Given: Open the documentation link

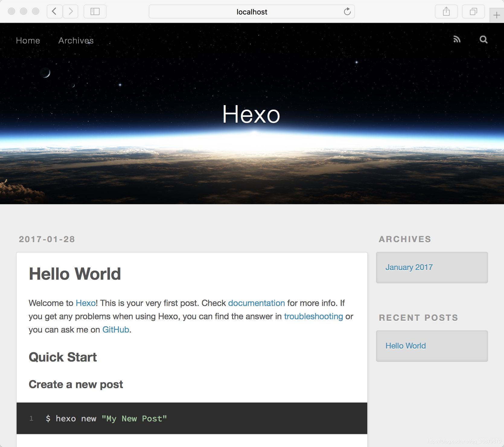Looking at the screenshot, I should pyautogui.click(x=257, y=303).
